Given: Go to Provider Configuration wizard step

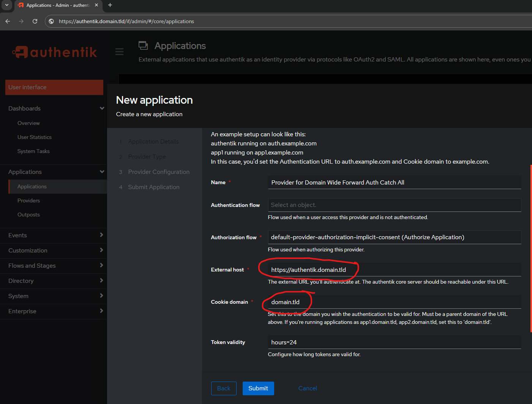Looking at the screenshot, I should tap(159, 172).
